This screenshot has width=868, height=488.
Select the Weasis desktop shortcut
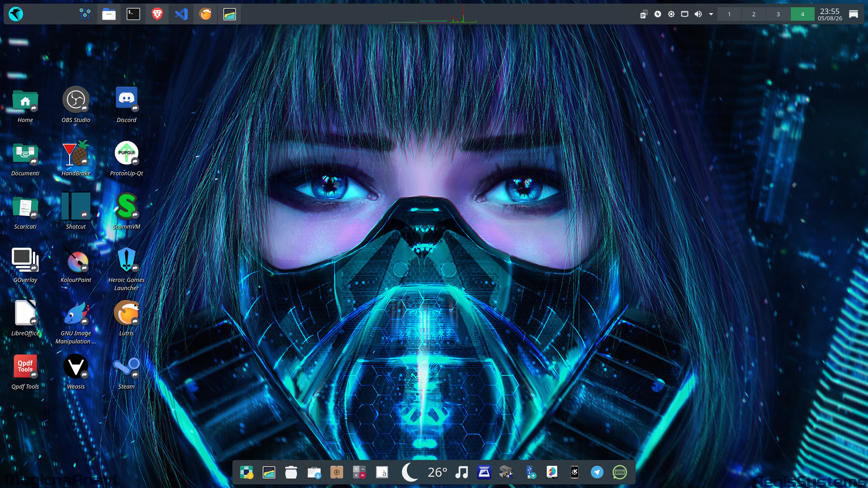(x=76, y=371)
